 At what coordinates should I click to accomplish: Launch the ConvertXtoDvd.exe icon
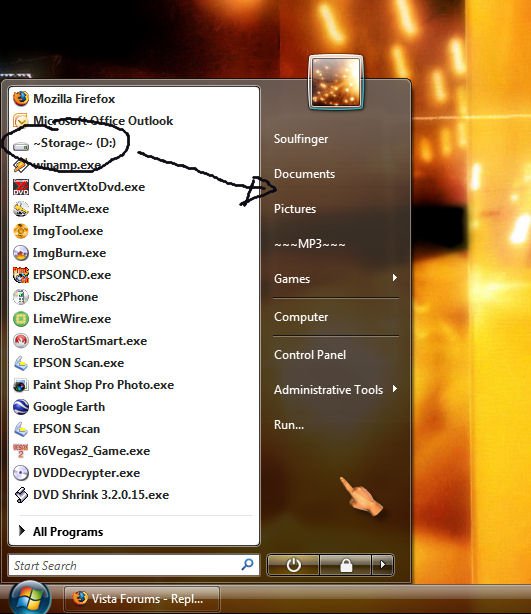[21, 187]
